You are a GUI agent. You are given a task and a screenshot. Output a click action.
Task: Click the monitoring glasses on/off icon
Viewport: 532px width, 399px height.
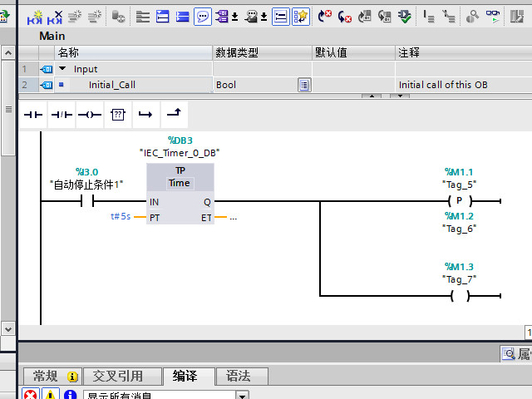(493, 17)
